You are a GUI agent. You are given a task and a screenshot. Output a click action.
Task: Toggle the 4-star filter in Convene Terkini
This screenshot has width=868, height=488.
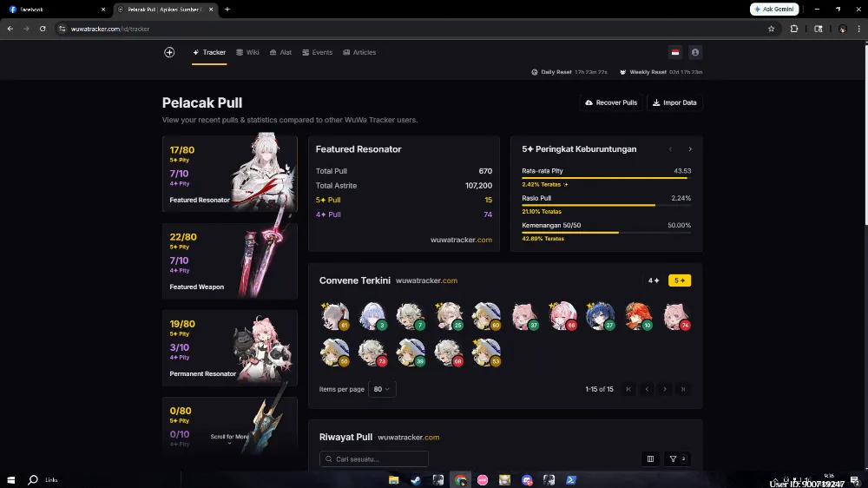(654, 280)
